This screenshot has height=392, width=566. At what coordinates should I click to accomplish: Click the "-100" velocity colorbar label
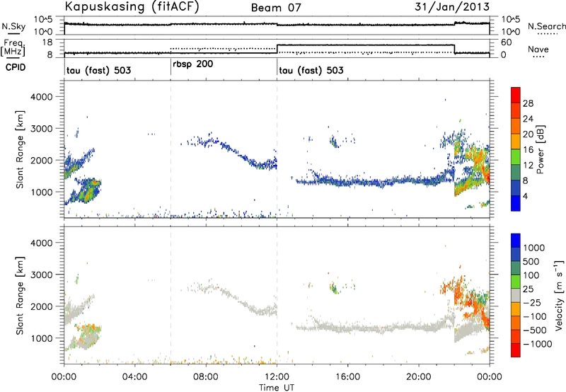(x=535, y=316)
